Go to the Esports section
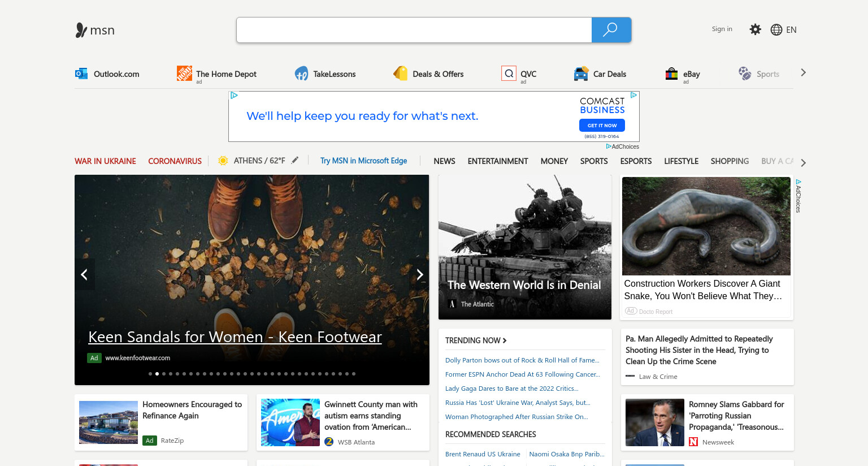Viewport: 868px width, 466px height. pyautogui.click(x=636, y=161)
